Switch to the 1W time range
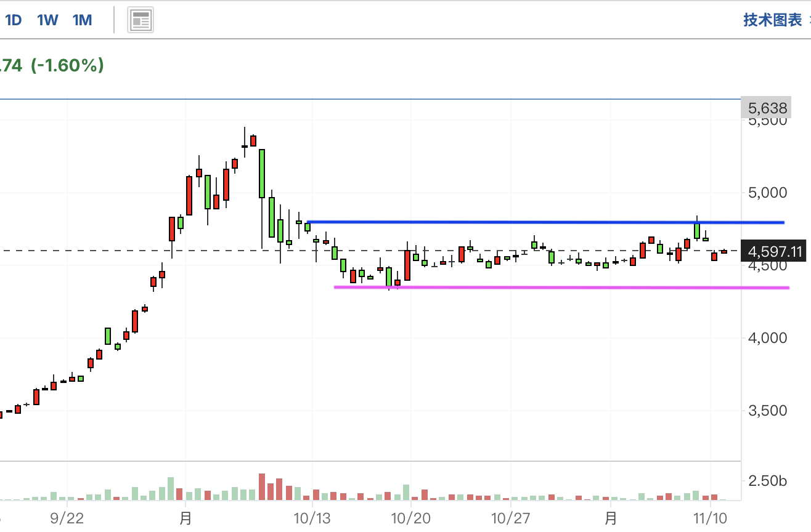 tap(47, 20)
